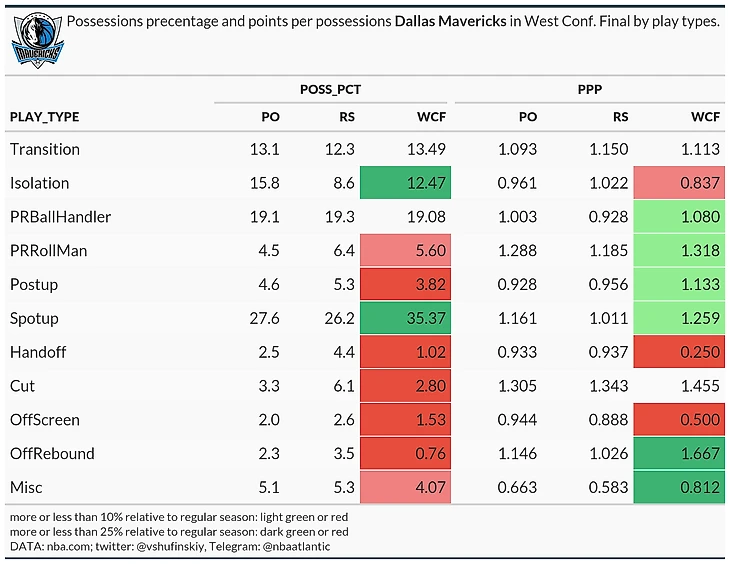Select the POSS_PCT group header
Viewport: 730px width, 564px height.
tap(330, 89)
